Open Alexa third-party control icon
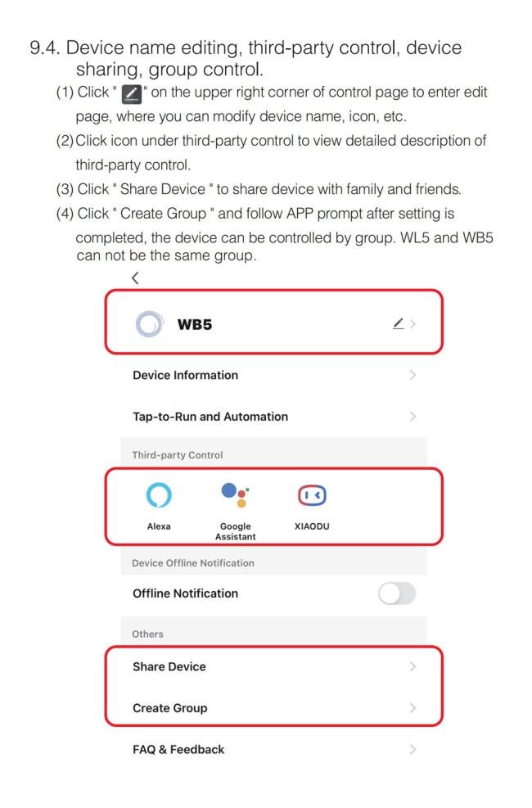532x808 pixels. (159, 494)
